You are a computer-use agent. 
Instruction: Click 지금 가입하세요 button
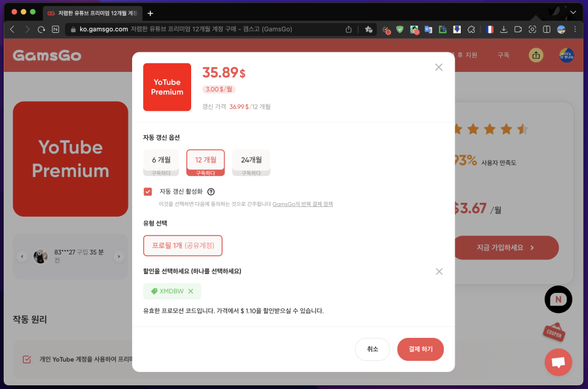tap(506, 248)
